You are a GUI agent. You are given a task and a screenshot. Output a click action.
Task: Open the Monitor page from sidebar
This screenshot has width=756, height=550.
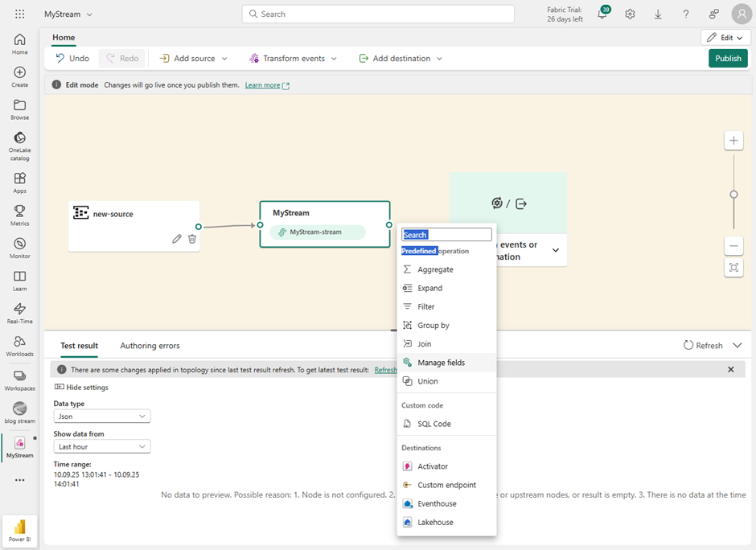[19, 248]
